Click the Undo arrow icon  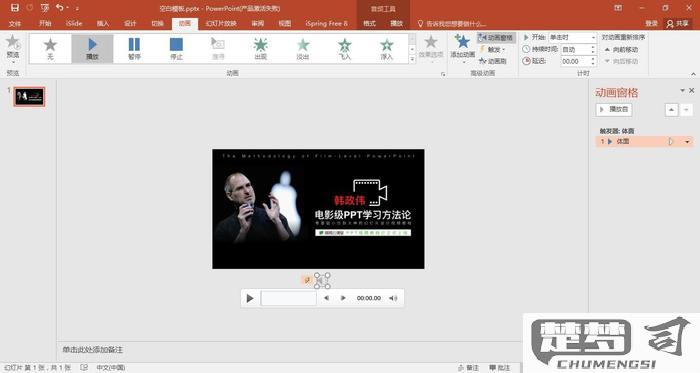pos(59,8)
